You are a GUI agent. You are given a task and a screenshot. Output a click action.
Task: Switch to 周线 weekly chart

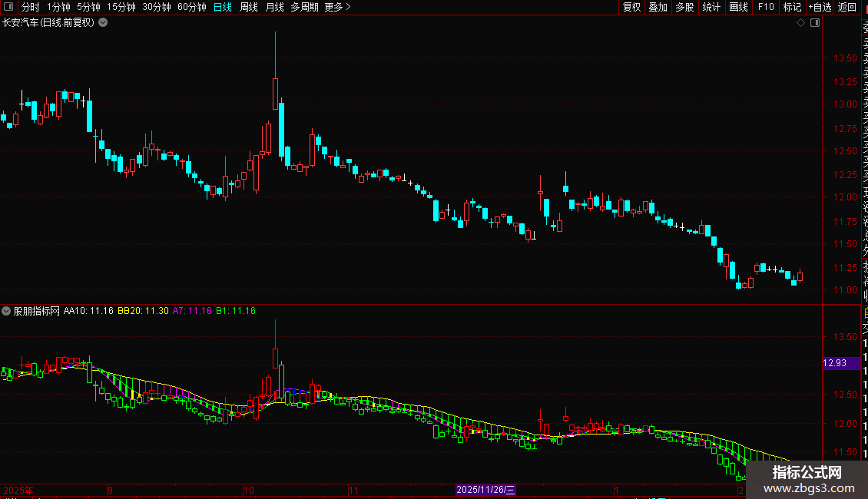click(x=249, y=7)
